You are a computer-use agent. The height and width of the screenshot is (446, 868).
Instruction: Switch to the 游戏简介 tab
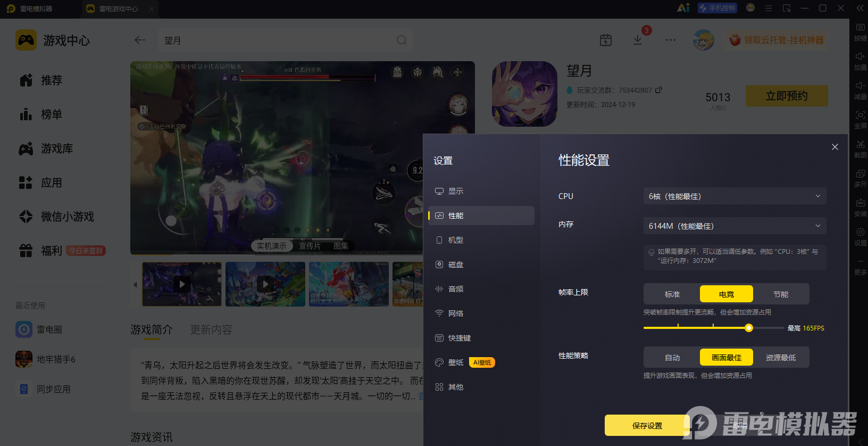(x=152, y=329)
